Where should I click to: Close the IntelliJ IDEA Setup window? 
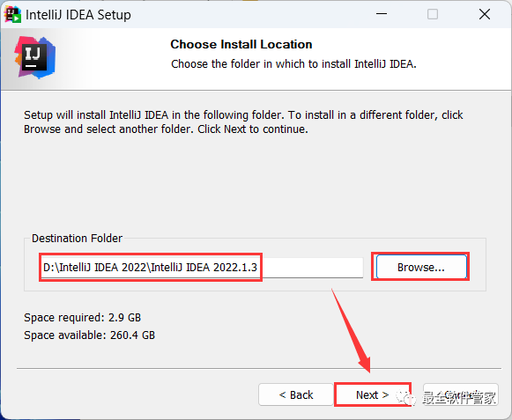[x=485, y=14]
